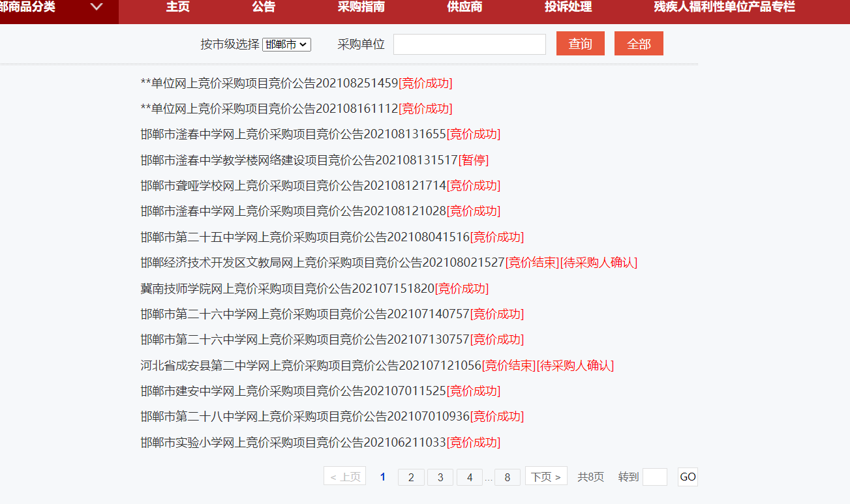The image size is (850, 504).
Task: Open page 2 of results
Action: [410, 477]
